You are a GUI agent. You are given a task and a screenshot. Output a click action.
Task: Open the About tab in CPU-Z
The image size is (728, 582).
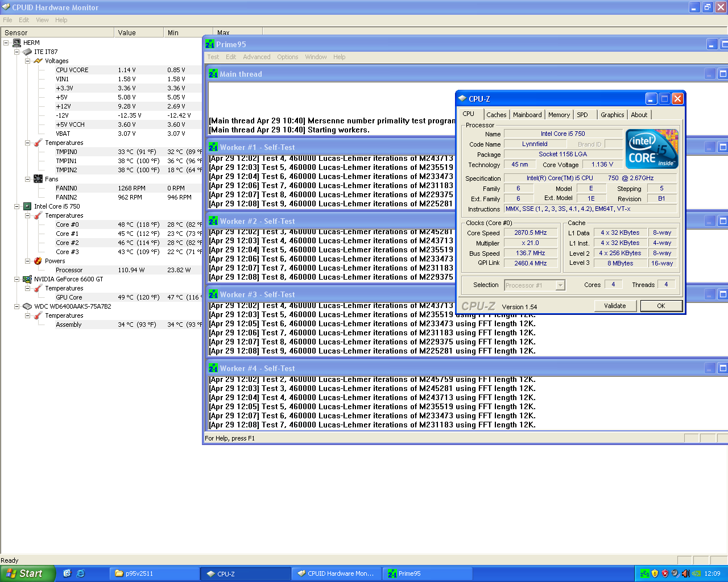click(639, 115)
